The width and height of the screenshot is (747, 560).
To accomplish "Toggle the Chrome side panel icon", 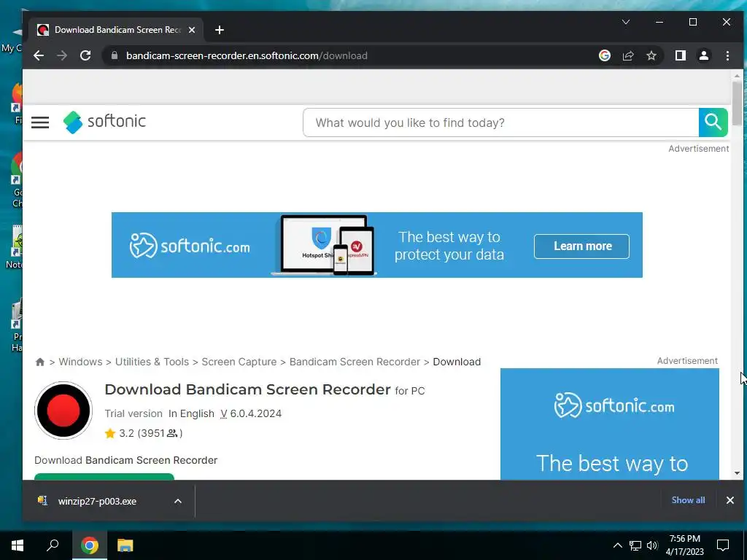I will [681, 55].
